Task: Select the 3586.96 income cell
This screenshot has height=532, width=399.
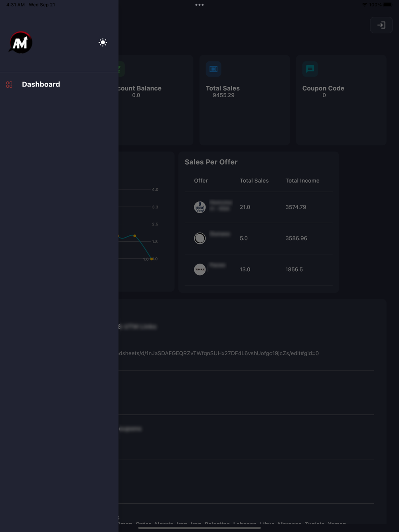Action: tap(296, 238)
